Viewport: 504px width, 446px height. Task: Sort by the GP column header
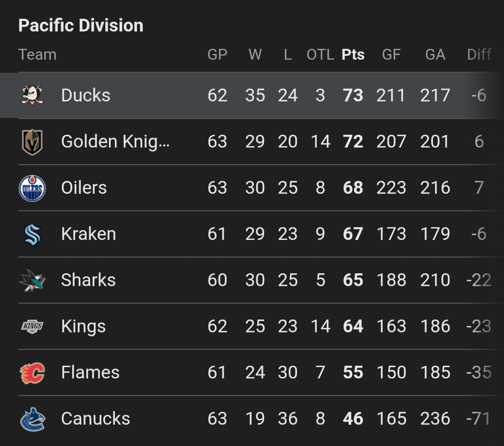(217, 54)
